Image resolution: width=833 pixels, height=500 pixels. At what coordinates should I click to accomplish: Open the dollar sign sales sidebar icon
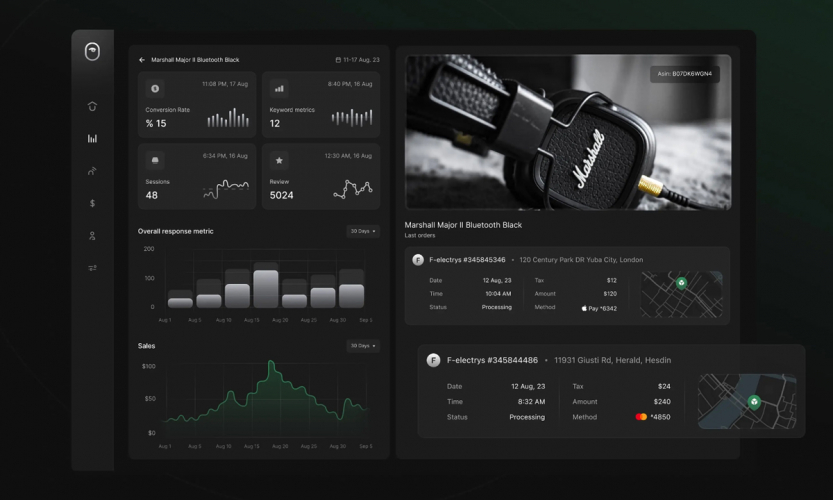tap(92, 203)
